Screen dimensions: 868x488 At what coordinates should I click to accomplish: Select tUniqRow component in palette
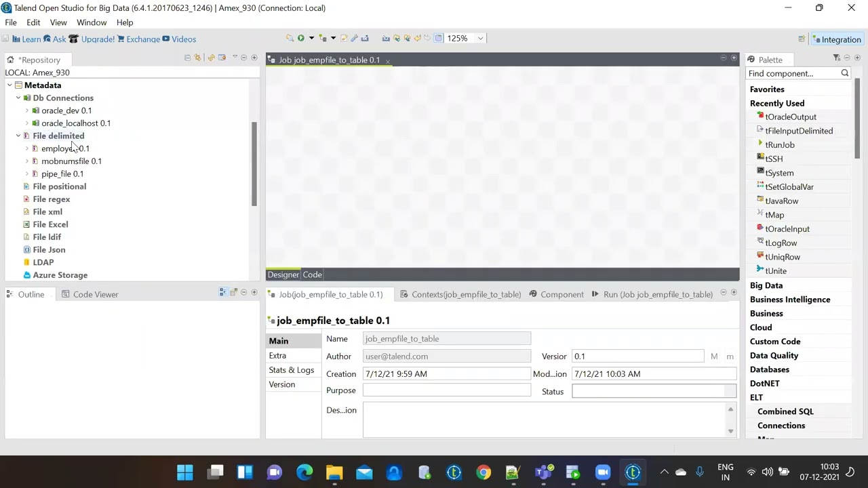tap(782, 257)
